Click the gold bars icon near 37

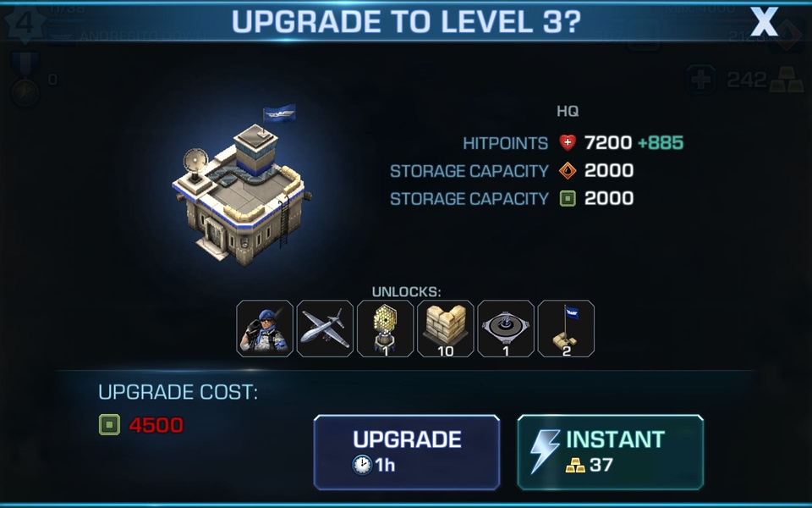pos(575,466)
